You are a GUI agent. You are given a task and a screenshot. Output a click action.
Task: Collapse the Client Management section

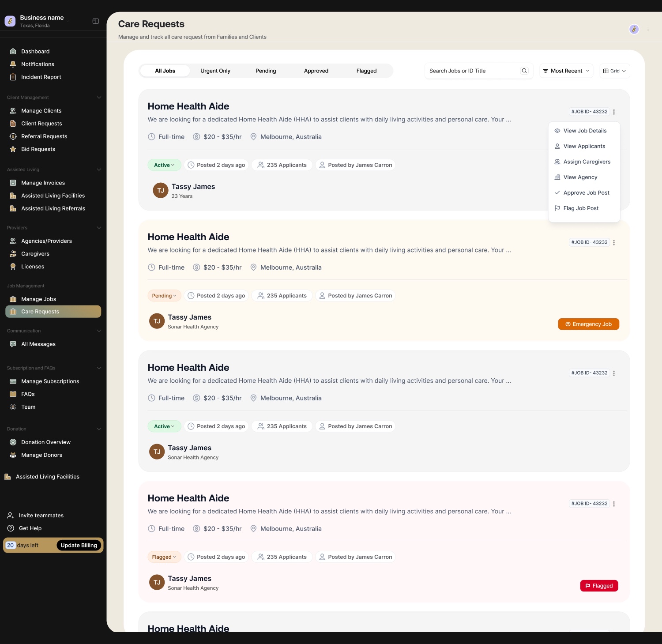(x=99, y=98)
